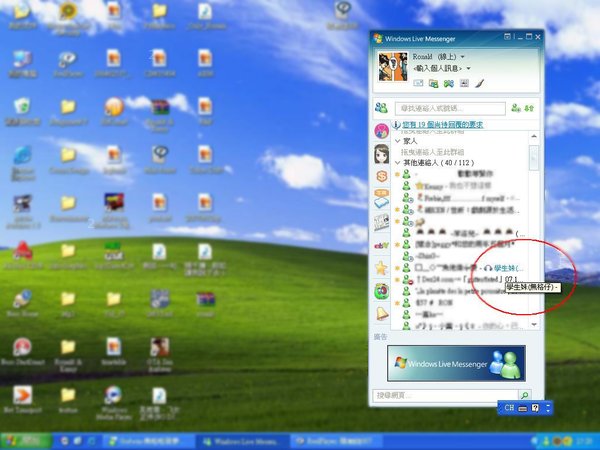600x450 pixels.
Task: Select the Recycle Bin desktop icon
Action: [22, 112]
